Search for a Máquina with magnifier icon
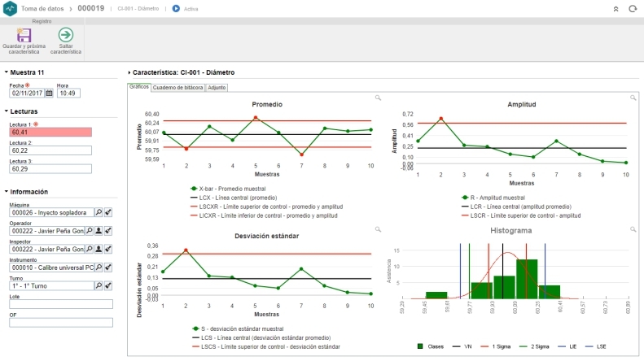Image resolution: width=644 pixels, height=361 pixels. 99,211
